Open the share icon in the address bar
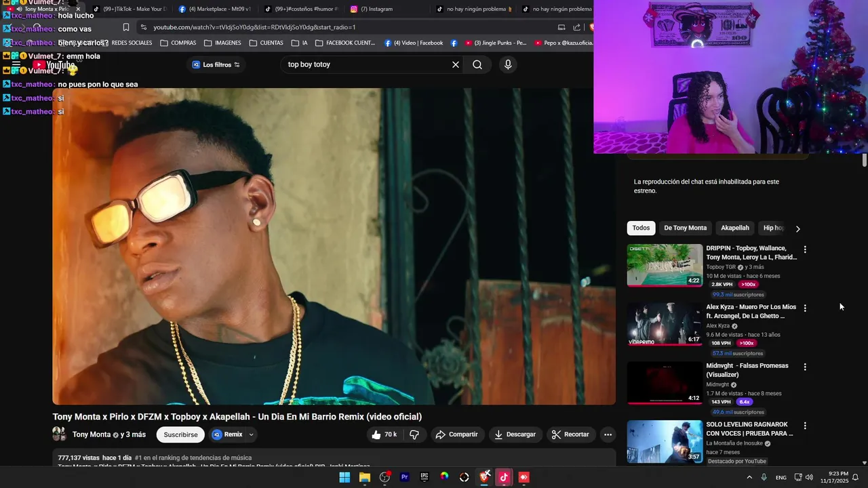 [x=576, y=27]
